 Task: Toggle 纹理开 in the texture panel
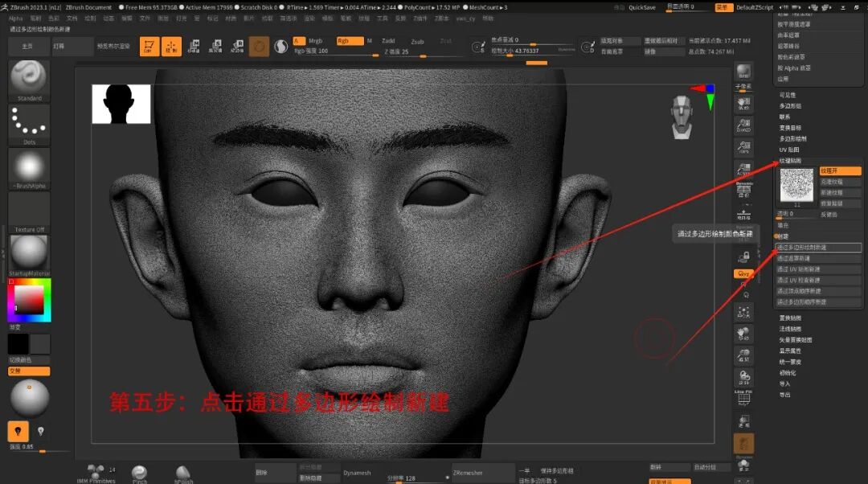coord(842,170)
